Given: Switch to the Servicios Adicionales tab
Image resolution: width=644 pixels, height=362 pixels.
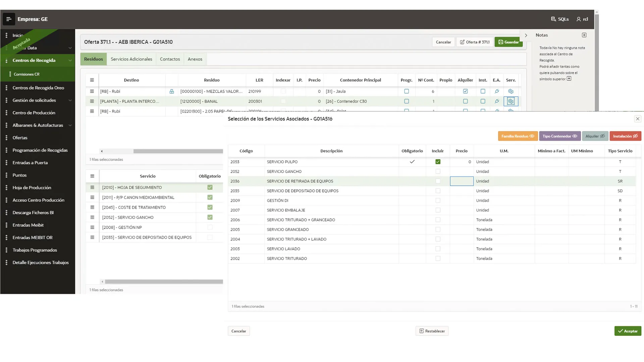Looking at the screenshot, I should pyautogui.click(x=131, y=59).
